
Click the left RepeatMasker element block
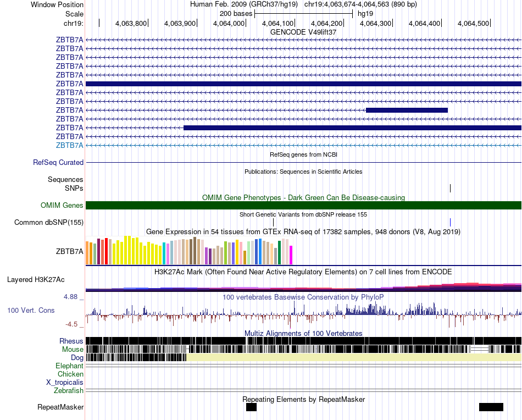[251, 407]
